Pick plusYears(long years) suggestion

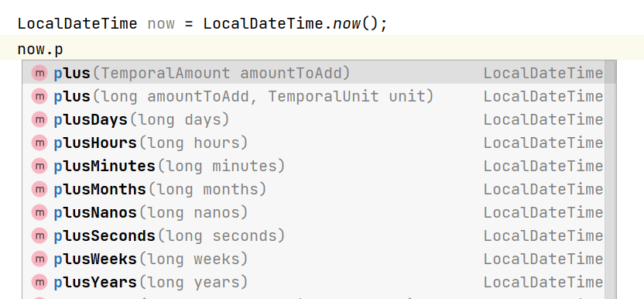pyautogui.click(x=313, y=282)
